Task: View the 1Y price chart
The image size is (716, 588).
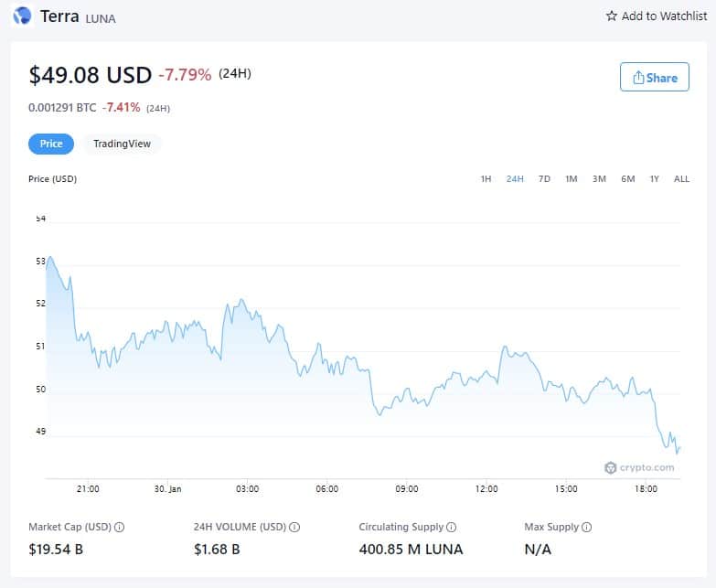Action: (655, 178)
